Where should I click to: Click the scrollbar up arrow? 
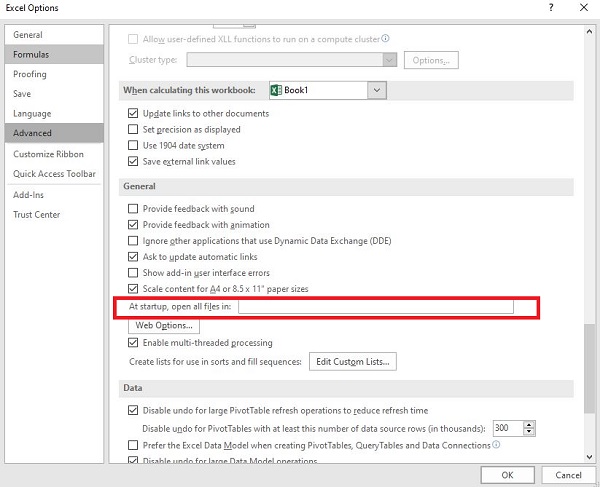point(589,32)
